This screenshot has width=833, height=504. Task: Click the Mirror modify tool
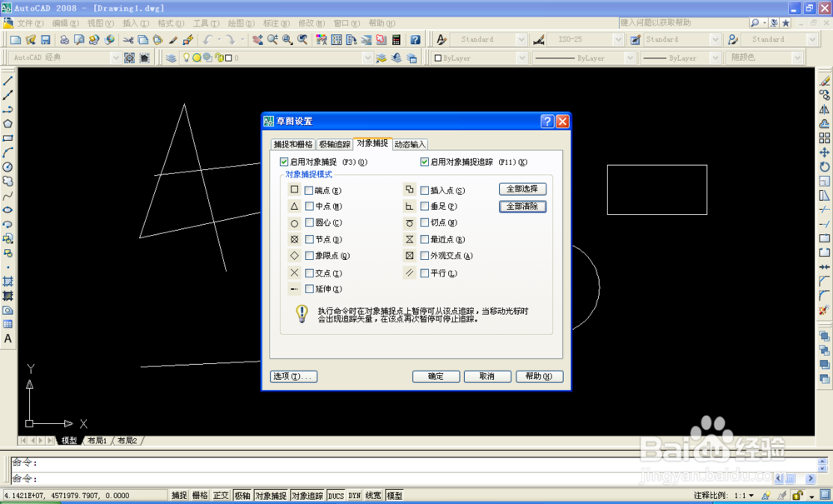pyautogui.click(x=825, y=110)
